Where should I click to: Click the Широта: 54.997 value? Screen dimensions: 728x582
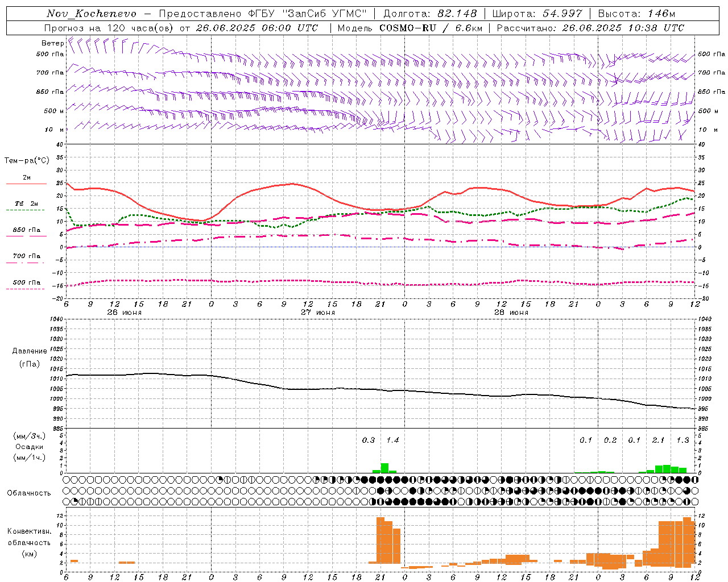(x=537, y=14)
